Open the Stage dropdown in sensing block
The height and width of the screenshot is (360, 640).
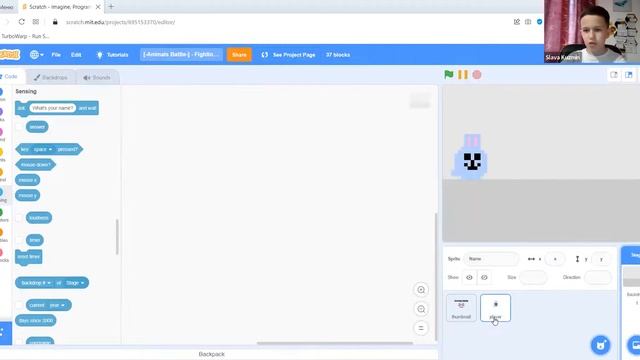coord(75,283)
